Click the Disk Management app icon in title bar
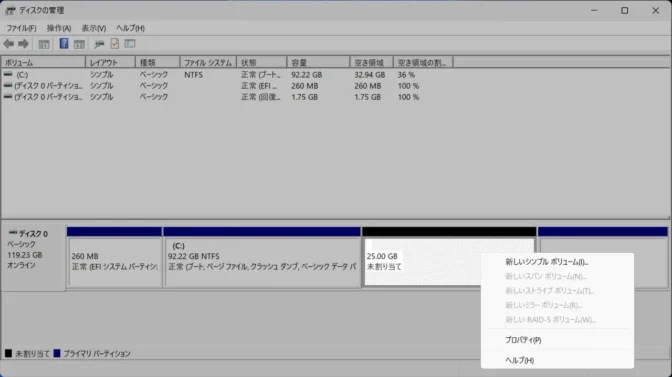 (10, 10)
